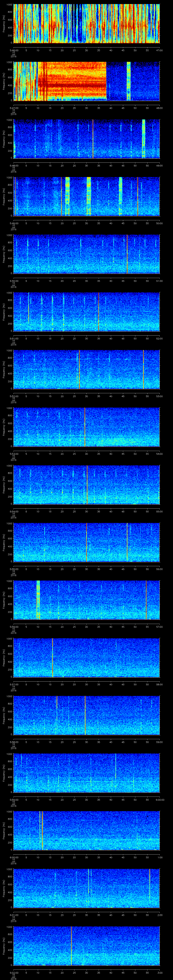This screenshot has height=980, width=173.
Task: Click the '53:00' end time label
Action: coord(159,396)
